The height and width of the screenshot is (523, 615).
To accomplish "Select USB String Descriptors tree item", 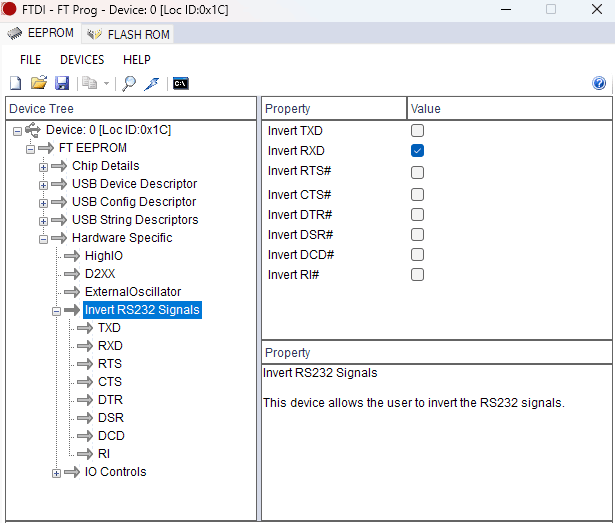I will click(135, 220).
